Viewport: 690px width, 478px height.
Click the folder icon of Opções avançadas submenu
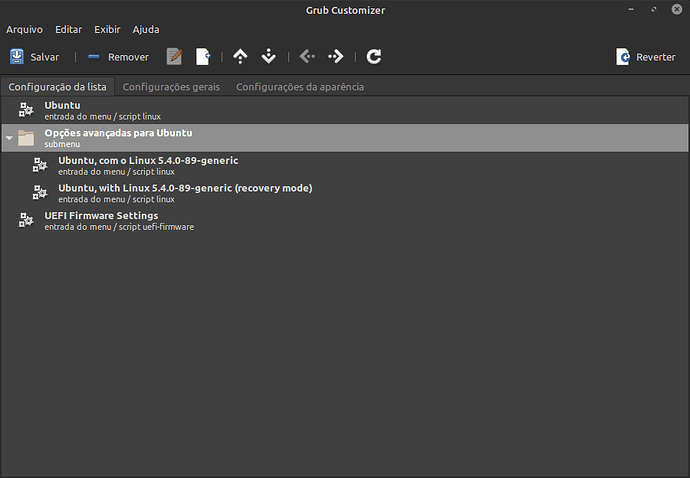[x=26, y=138]
